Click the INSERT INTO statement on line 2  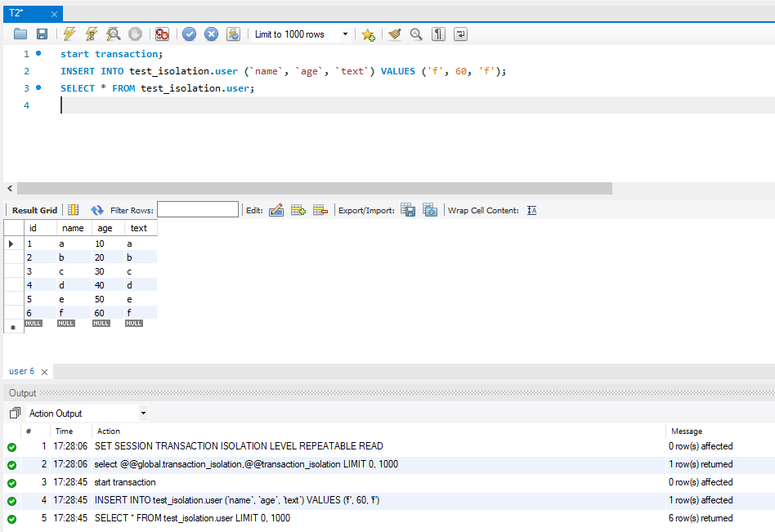point(283,71)
